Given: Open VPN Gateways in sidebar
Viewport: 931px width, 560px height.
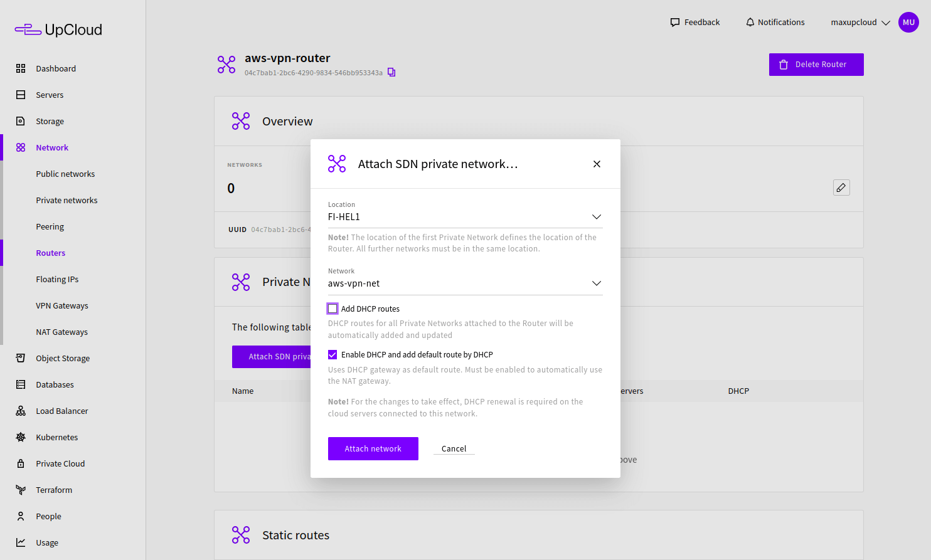Looking at the screenshot, I should click(x=62, y=305).
